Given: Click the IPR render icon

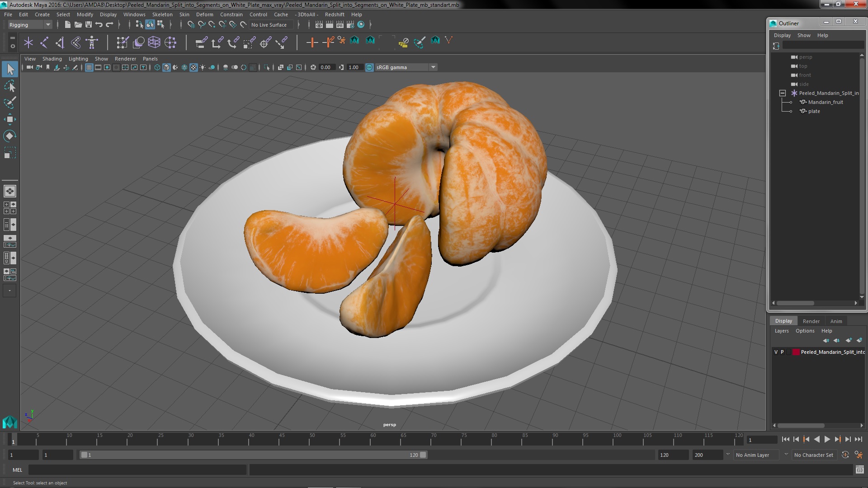Looking at the screenshot, I should [340, 25].
